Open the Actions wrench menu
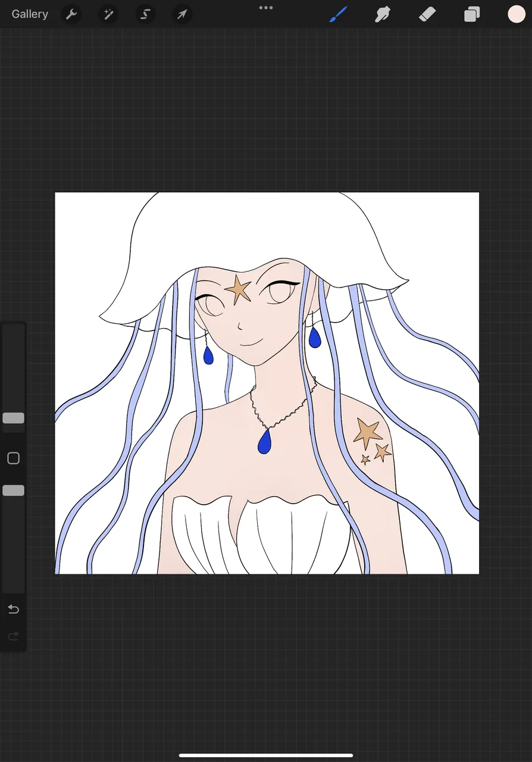Screen dimensions: 532x762 tap(71, 14)
